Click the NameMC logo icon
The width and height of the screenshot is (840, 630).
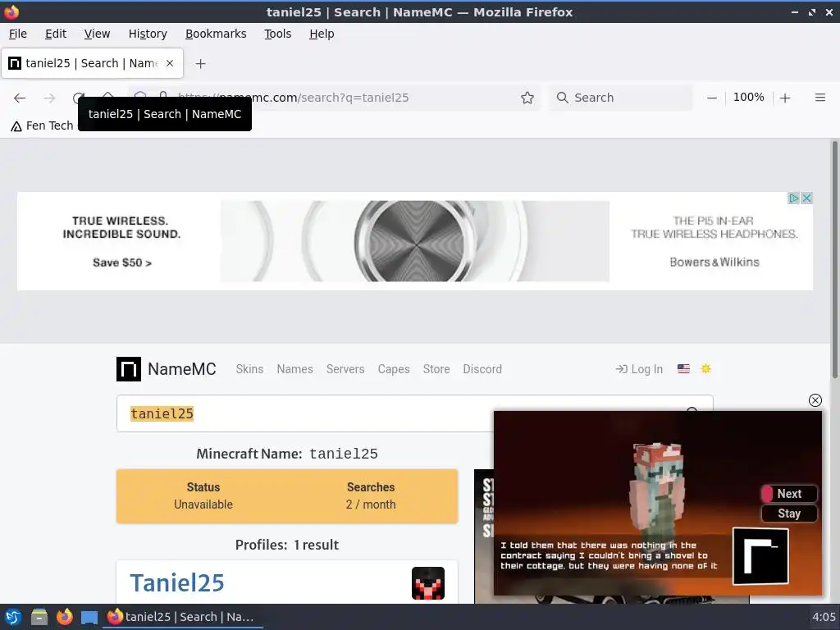coord(129,369)
